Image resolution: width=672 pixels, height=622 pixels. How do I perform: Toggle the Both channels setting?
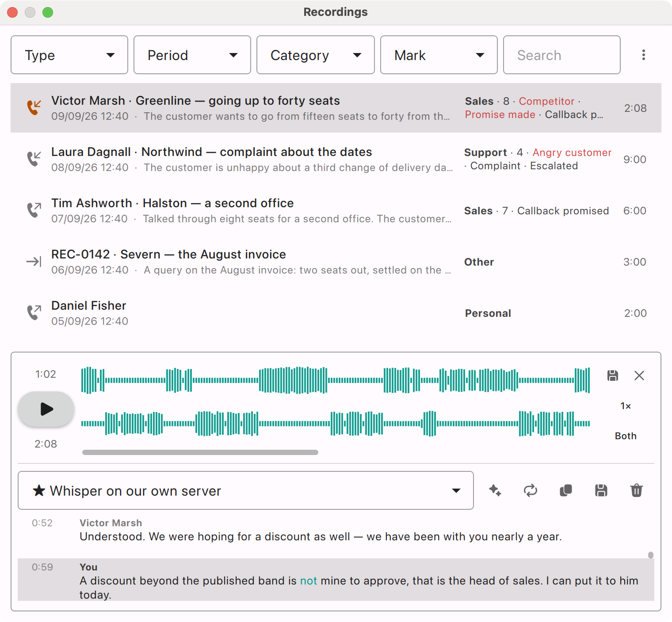pos(626,436)
